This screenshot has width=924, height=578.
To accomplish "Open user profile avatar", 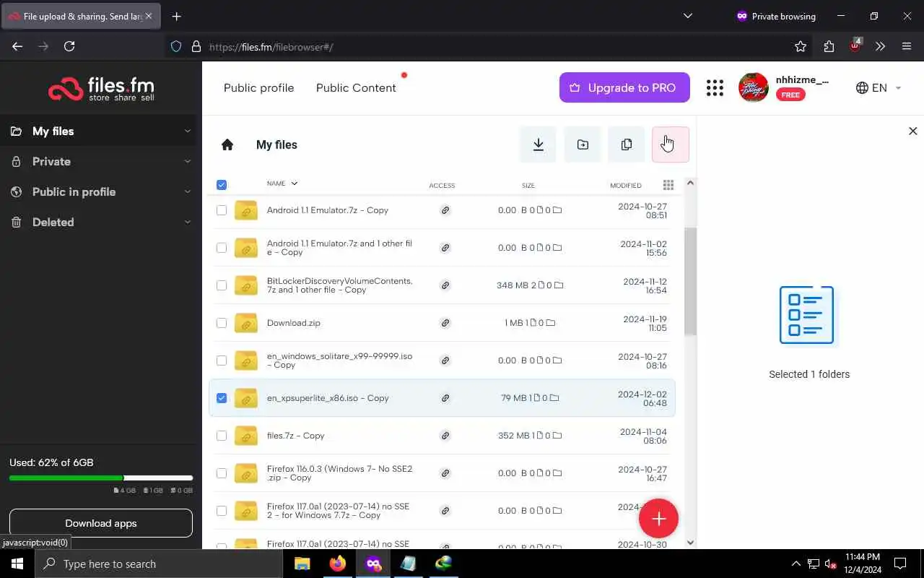I will point(754,87).
